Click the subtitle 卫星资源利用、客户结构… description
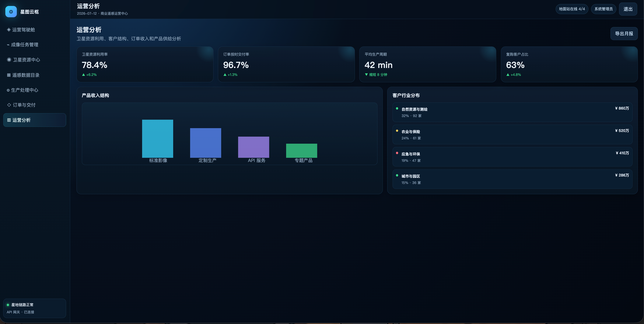This screenshot has height=324, width=644. pos(129,39)
